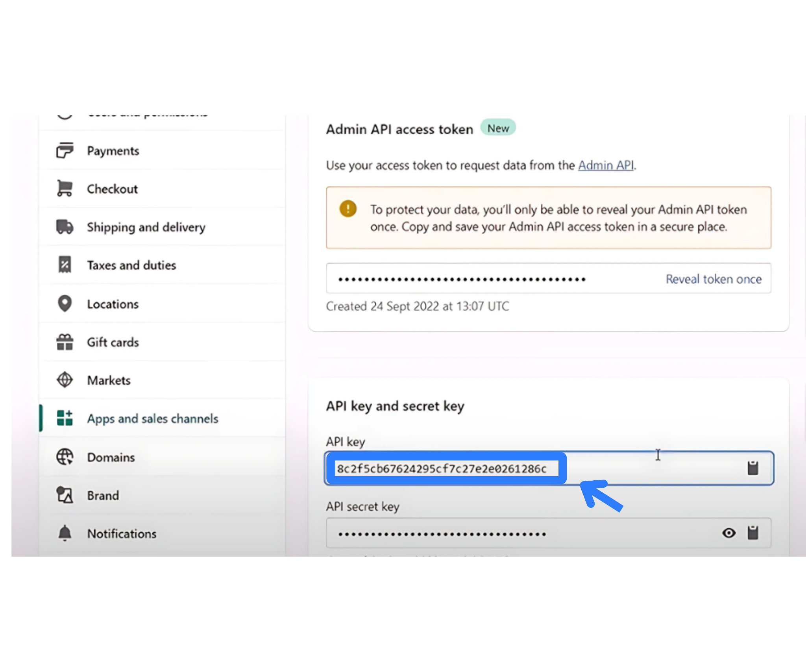Open Apps and sales channels settings
The image size is (806, 672).
(x=152, y=418)
